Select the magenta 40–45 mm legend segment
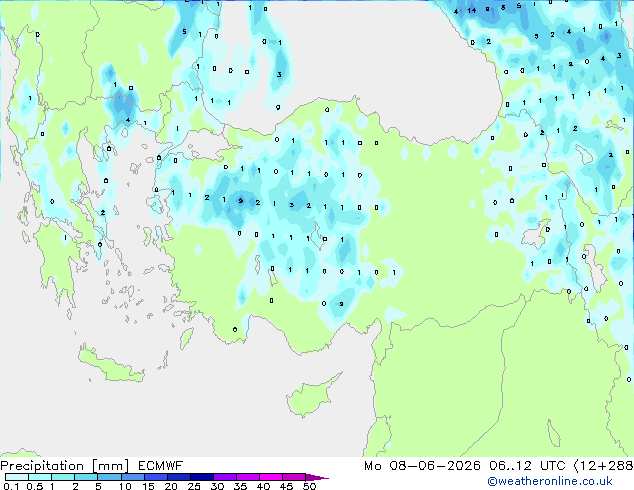 [x=270, y=477]
